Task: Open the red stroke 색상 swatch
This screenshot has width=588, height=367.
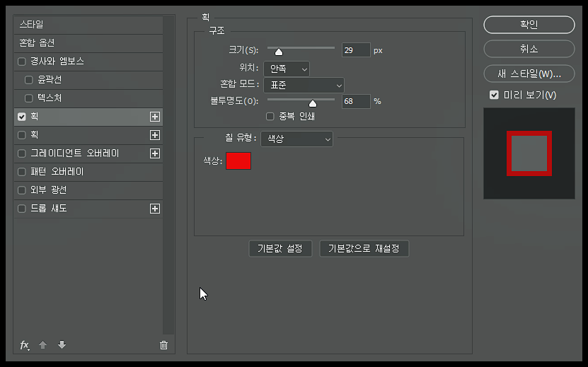Action: point(238,161)
